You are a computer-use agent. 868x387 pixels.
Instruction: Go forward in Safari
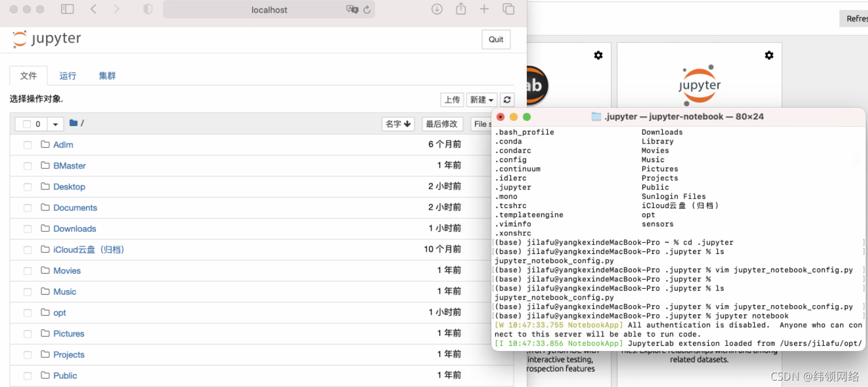[x=116, y=9]
